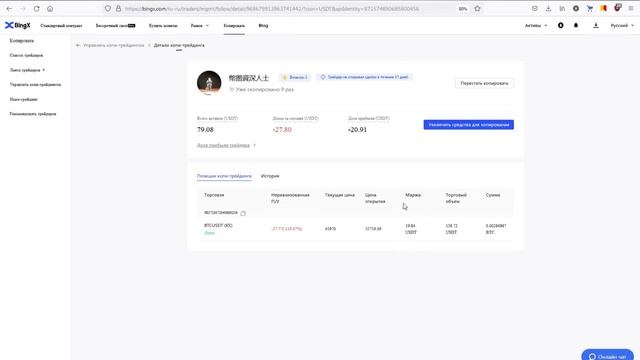The height and width of the screenshot is (360, 640).
Task: Go back with the breadcrumb left arrow
Action: [78, 45]
